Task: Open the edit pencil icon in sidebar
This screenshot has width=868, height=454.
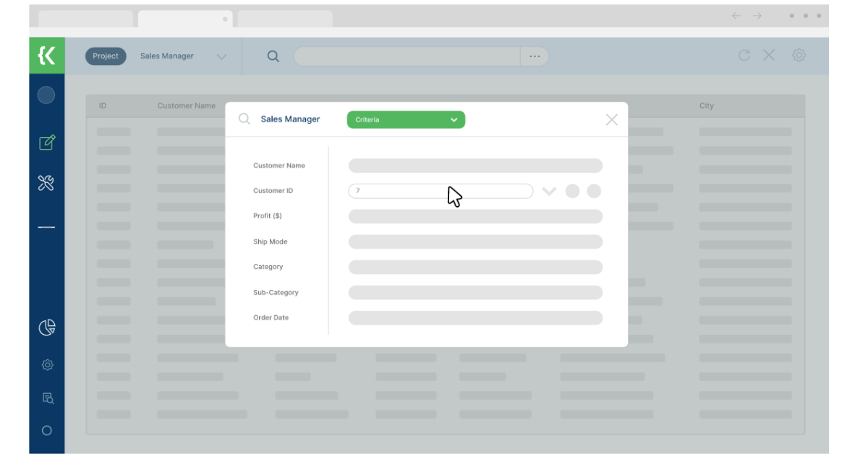Action: pos(46,142)
